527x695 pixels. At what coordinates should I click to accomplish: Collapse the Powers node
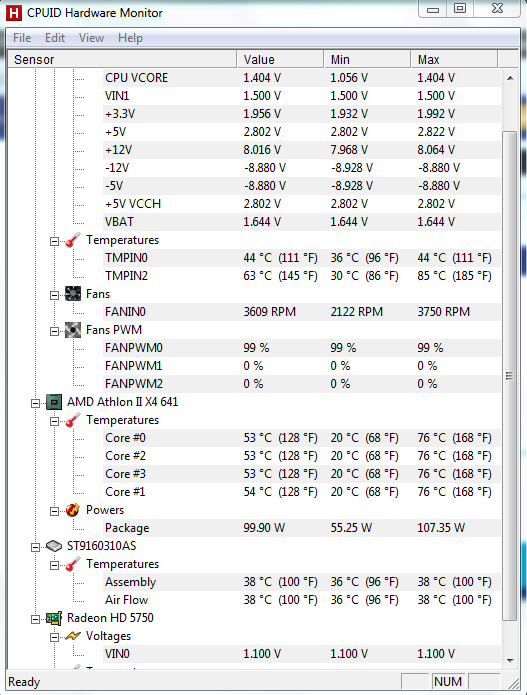coord(54,511)
